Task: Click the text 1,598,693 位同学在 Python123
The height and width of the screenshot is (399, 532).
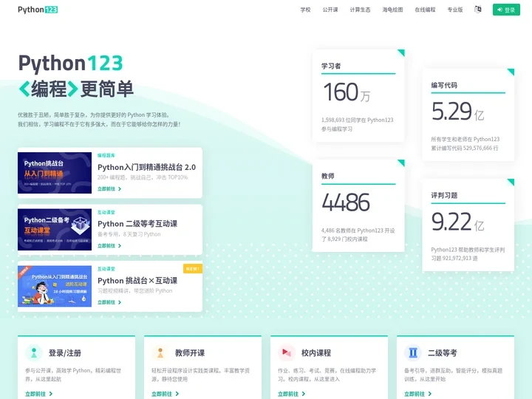Action: click(x=358, y=120)
